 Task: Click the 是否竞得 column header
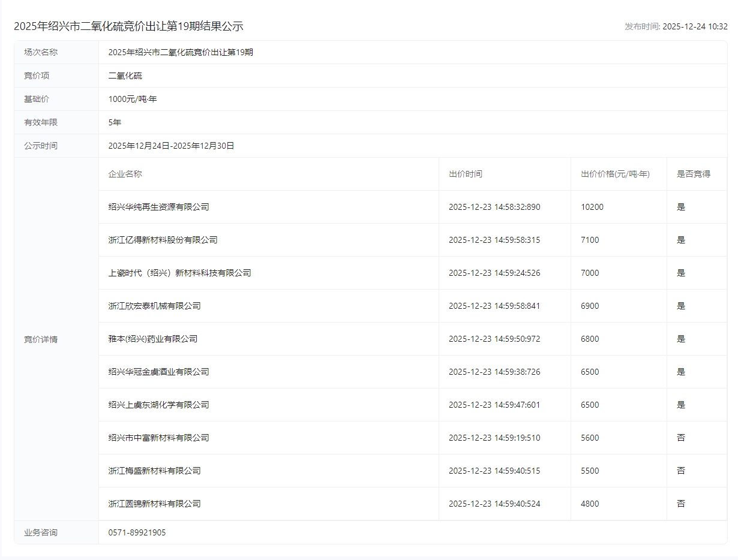pyautogui.click(x=693, y=174)
